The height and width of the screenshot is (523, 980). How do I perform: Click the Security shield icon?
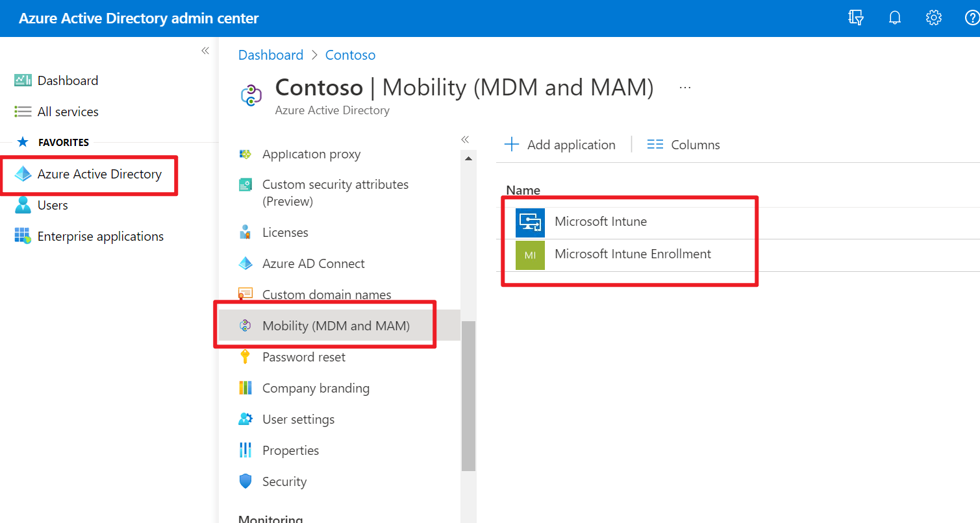[x=245, y=481]
